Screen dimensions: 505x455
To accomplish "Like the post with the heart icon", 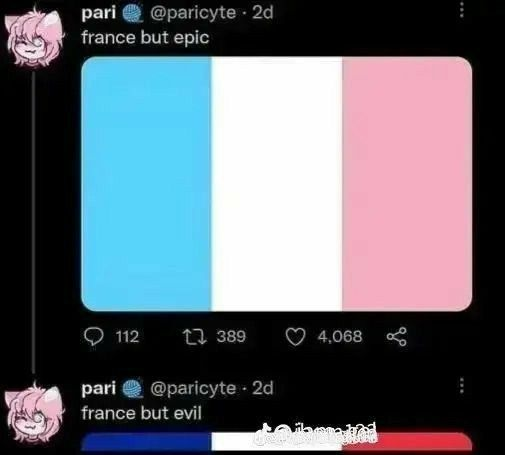I will coord(295,337).
